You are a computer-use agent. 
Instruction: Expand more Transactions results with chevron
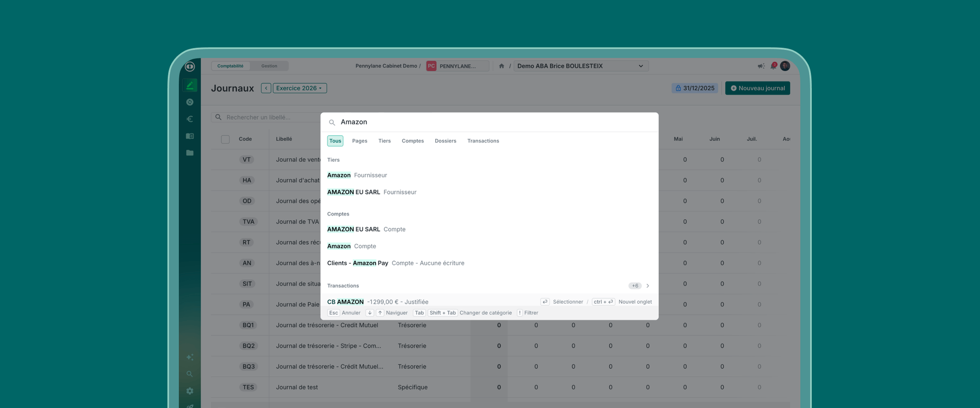(x=648, y=286)
